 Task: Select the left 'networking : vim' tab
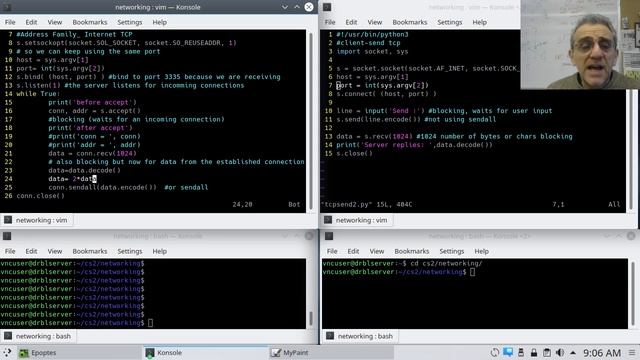point(37,220)
